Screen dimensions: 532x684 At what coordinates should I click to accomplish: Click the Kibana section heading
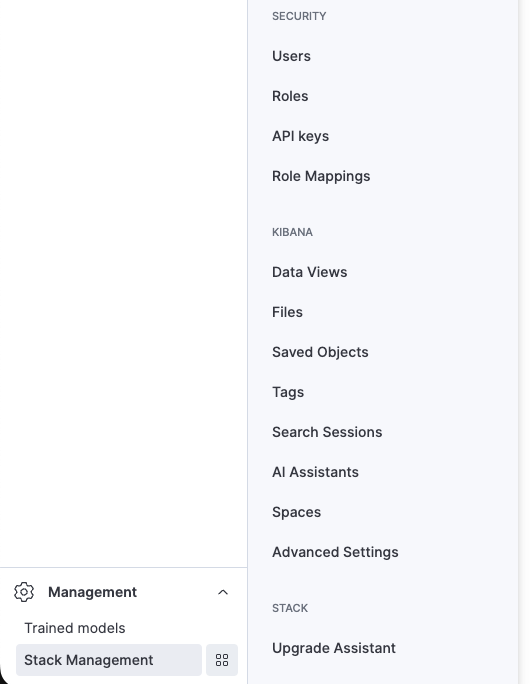tap(292, 232)
